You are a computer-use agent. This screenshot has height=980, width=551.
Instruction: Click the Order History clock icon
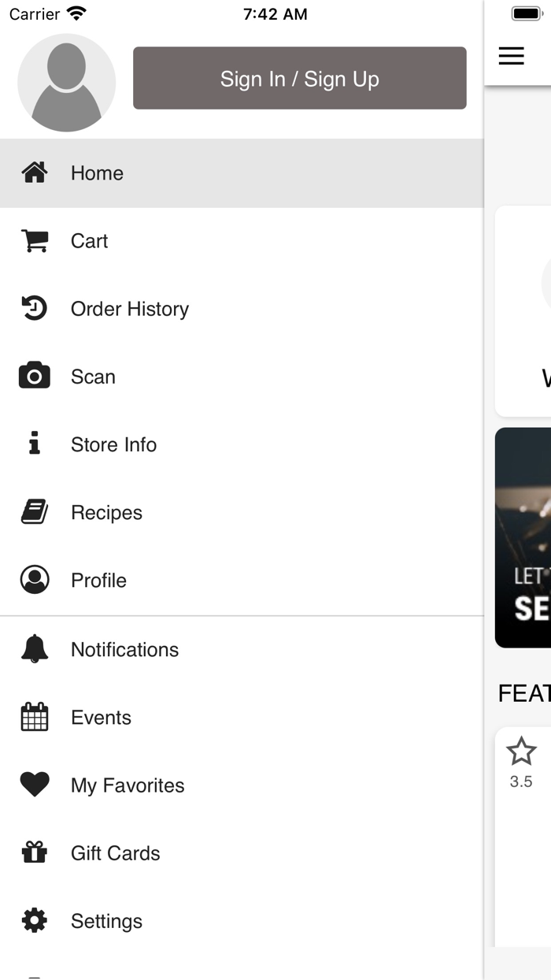pos(35,309)
